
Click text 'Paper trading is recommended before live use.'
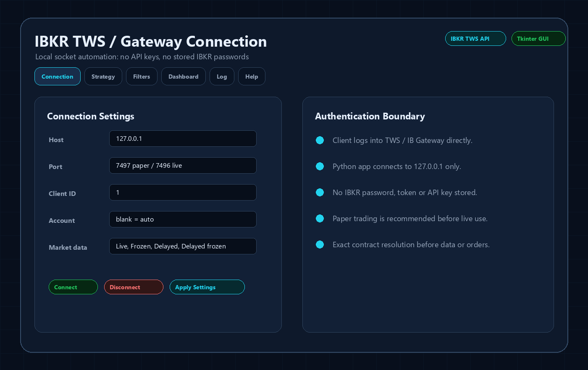click(x=410, y=219)
